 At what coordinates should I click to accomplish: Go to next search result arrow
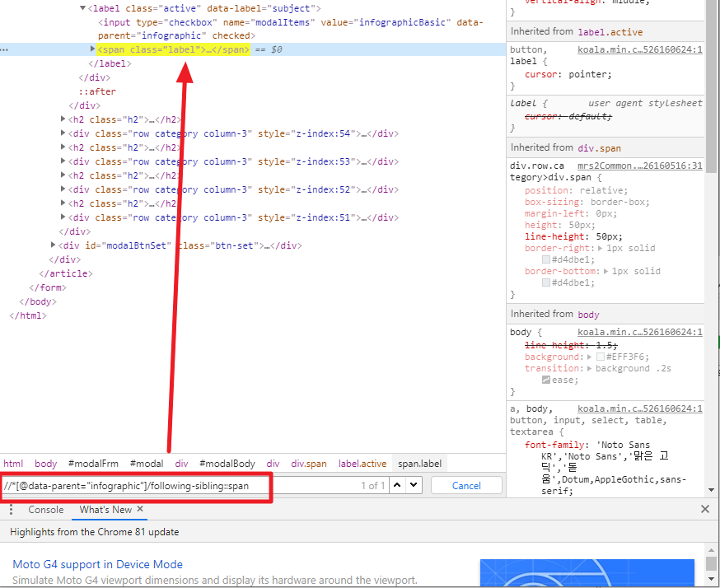point(414,485)
